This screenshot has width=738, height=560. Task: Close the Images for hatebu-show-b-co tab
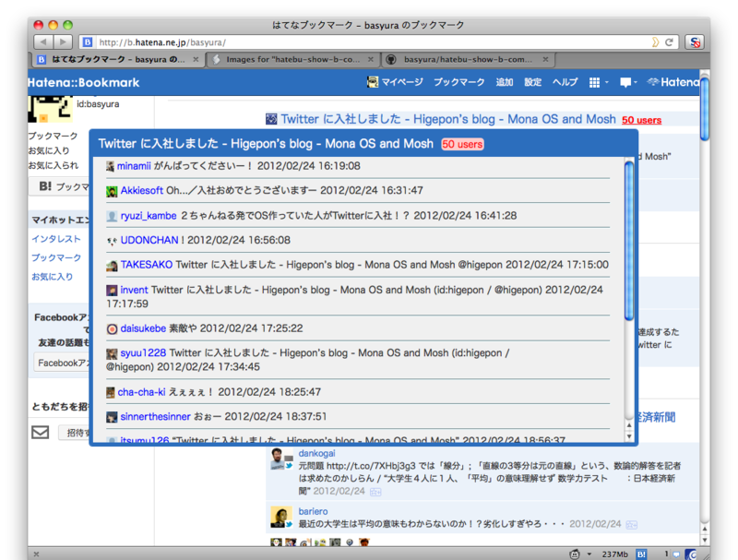tap(371, 59)
